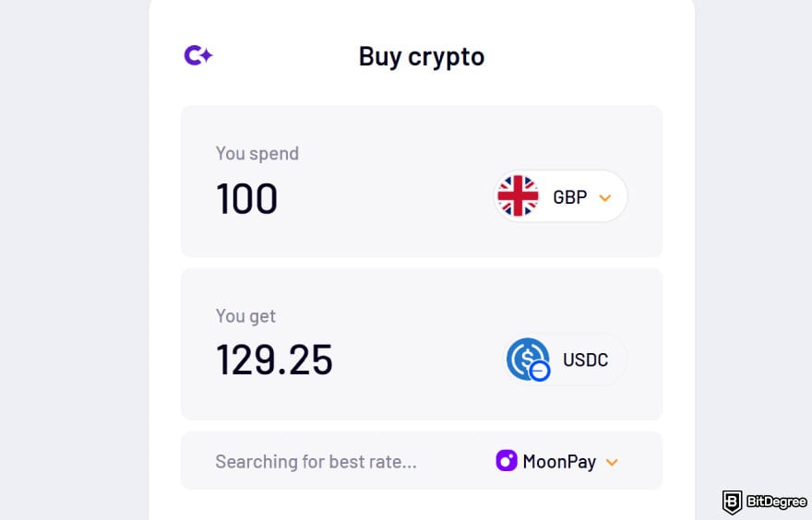Edit the 100 spend amount field

(x=247, y=198)
